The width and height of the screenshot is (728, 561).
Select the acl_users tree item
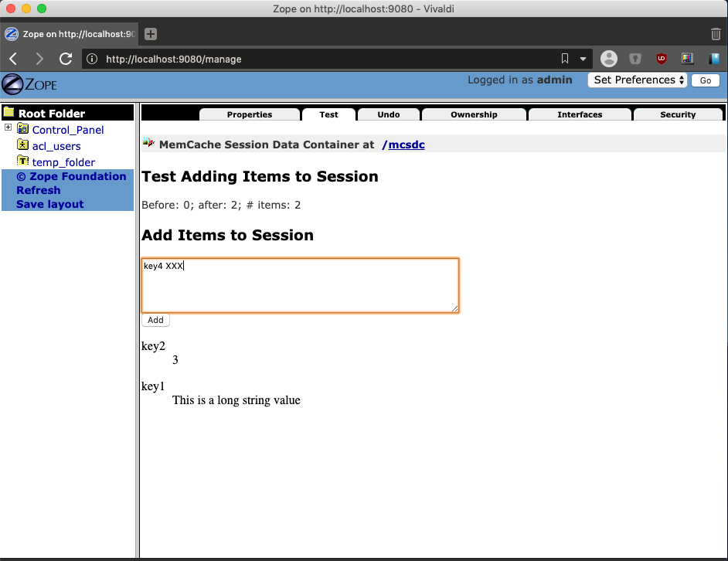(56, 146)
